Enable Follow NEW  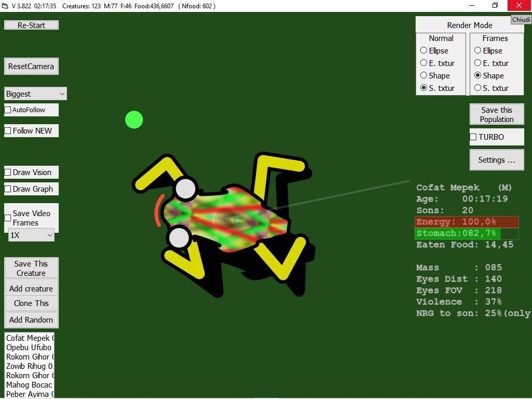7,130
